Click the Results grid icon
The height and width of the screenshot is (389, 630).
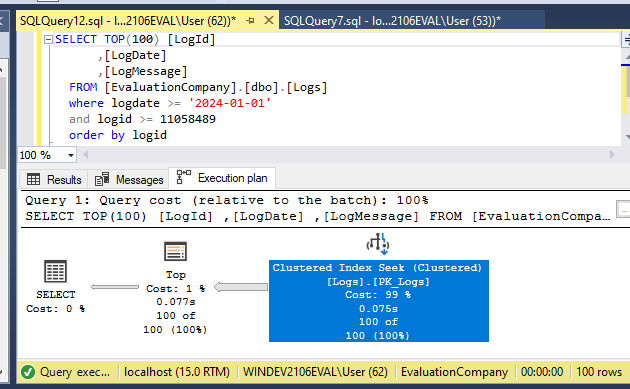click(33, 179)
